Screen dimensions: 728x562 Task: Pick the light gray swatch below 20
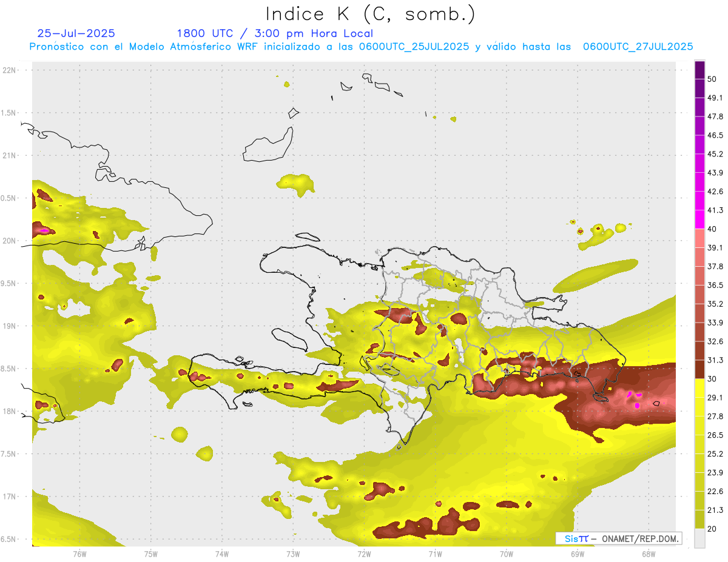click(x=699, y=538)
